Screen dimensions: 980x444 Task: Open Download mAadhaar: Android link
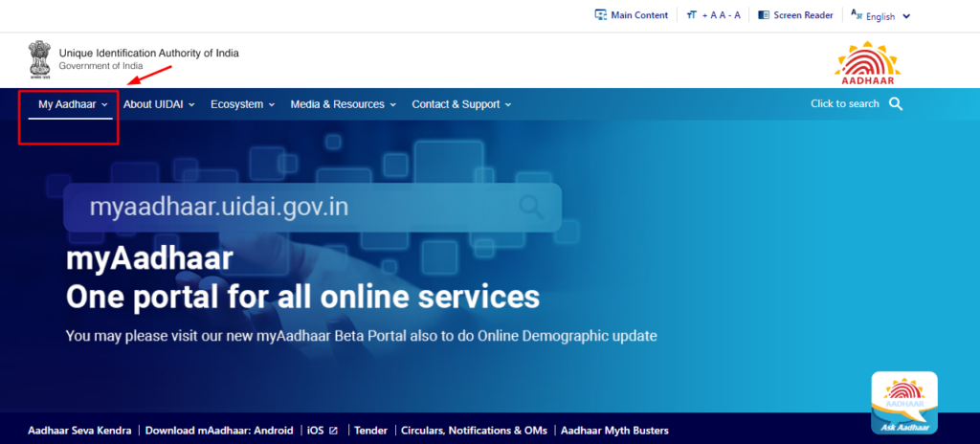(219, 431)
